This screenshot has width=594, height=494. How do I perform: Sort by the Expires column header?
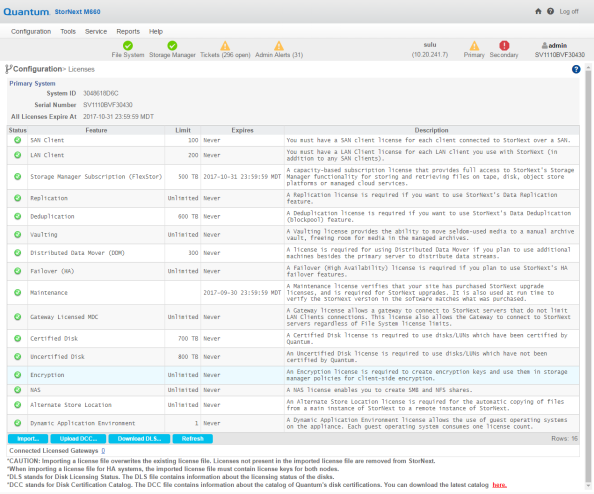click(242, 130)
